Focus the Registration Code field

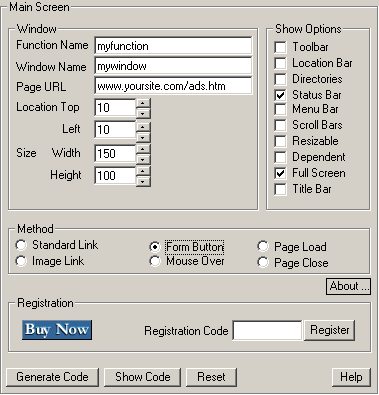point(267,330)
